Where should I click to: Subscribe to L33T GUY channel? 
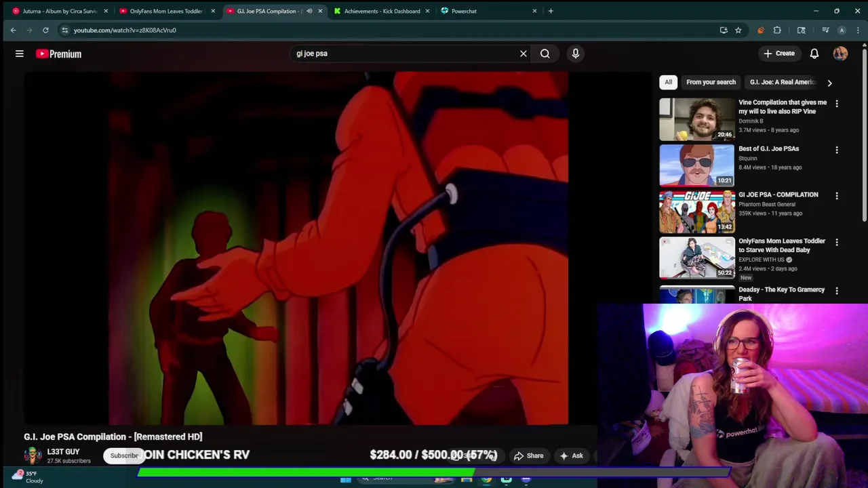pos(124,455)
